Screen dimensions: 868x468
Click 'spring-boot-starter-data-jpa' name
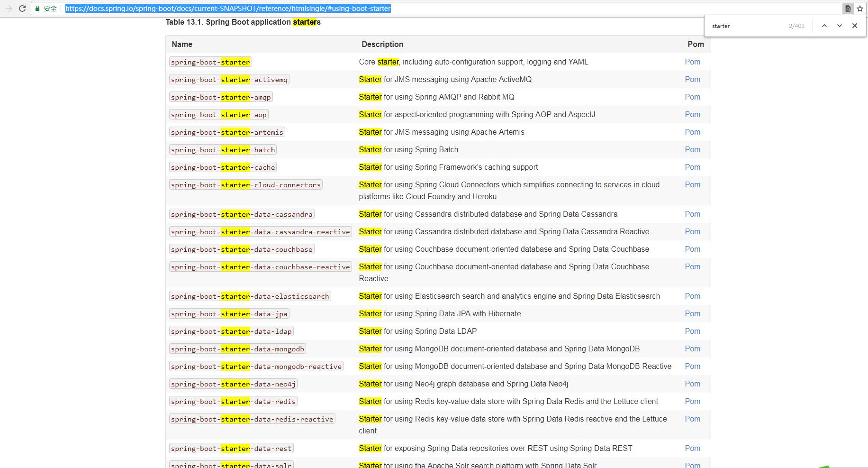229,314
